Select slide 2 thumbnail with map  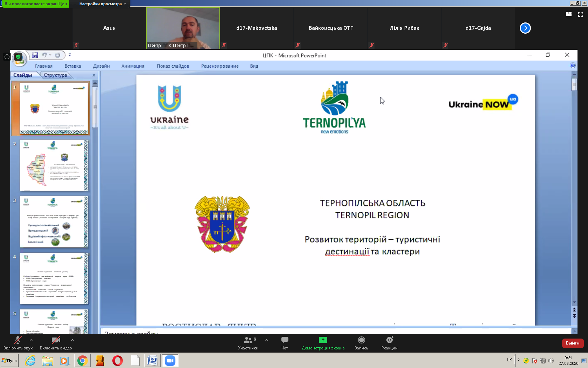(54, 165)
